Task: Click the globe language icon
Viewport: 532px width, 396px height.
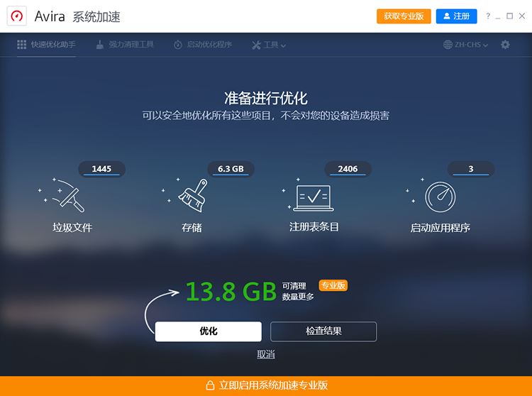Action: (x=448, y=45)
